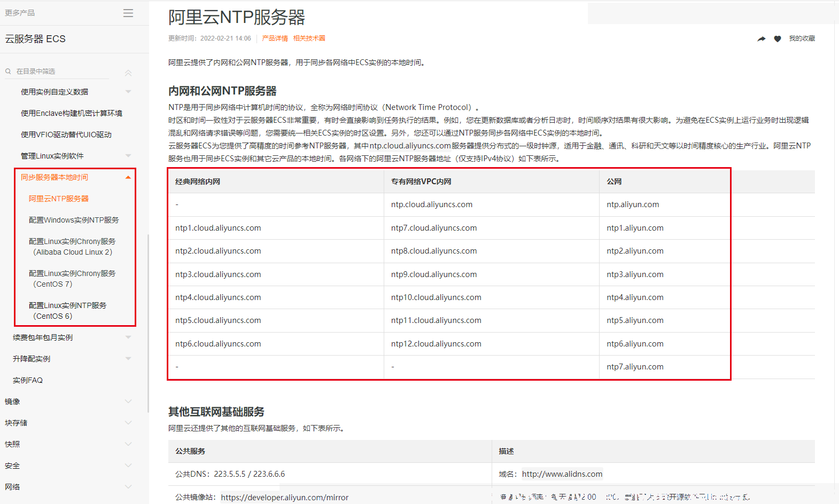Viewport: 839px width, 504px height.
Task: Open 配置Windows实例NTP服务 page
Action: coord(74,220)
